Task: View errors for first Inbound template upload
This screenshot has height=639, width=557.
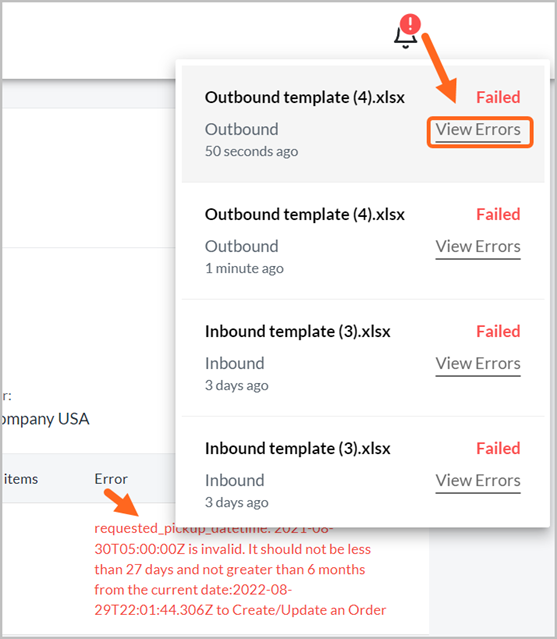Action: tap(478, 364)
